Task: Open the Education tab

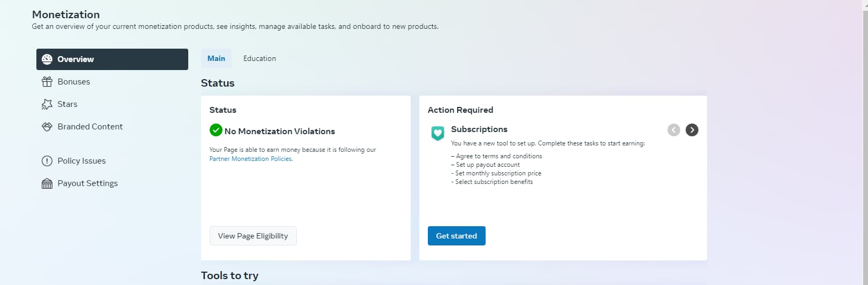Action: [259, 58]
